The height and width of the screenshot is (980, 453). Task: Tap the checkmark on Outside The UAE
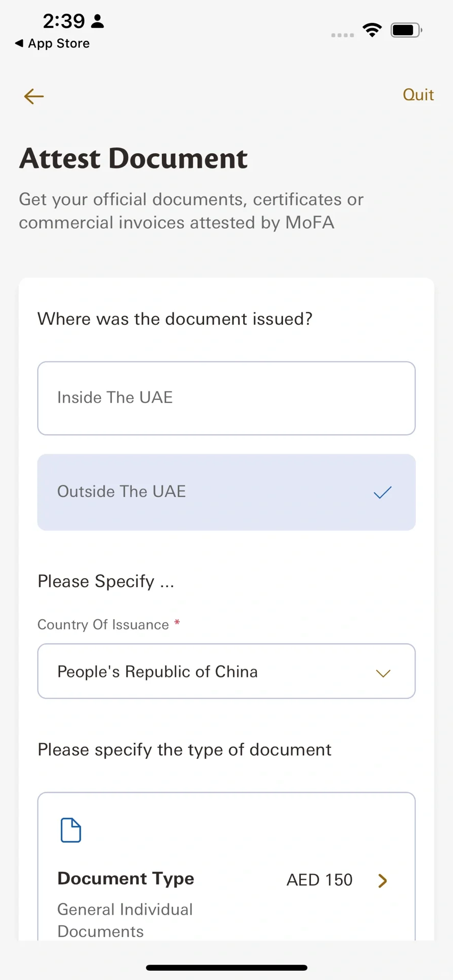click(383, 493)
